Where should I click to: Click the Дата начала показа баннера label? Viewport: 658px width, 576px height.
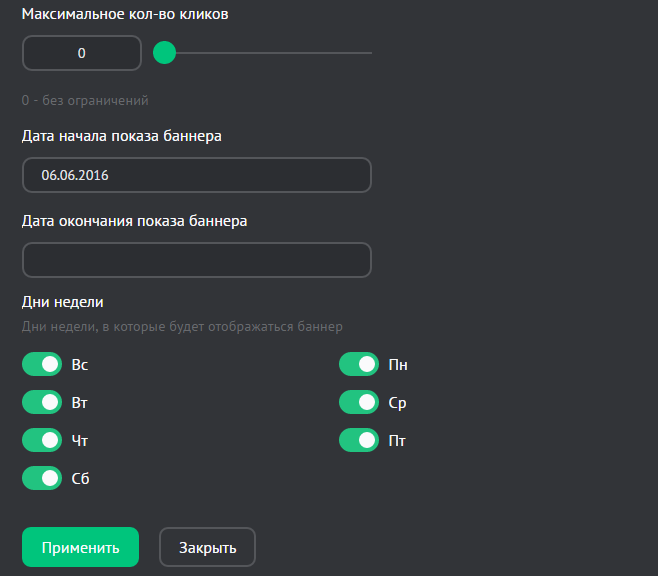click(122, 136)
